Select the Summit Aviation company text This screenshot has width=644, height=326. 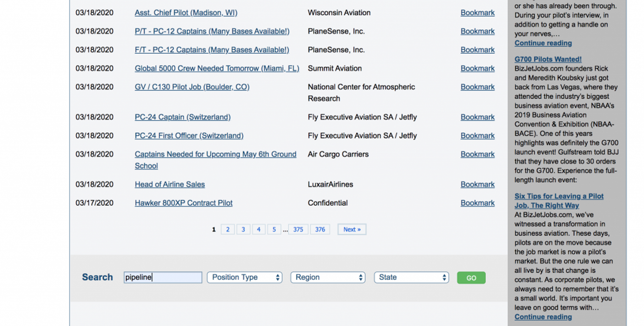335,68
